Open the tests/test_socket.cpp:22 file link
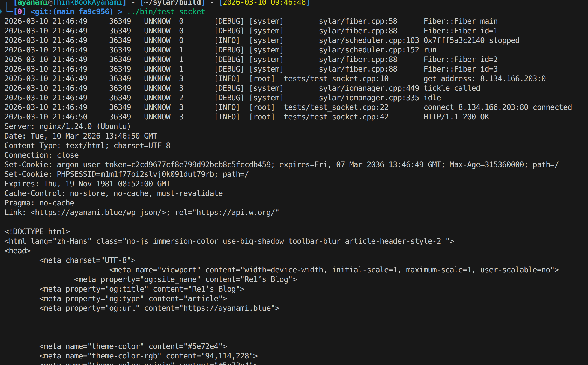This screenshot has height=365, width=588. tap(336, 107)
